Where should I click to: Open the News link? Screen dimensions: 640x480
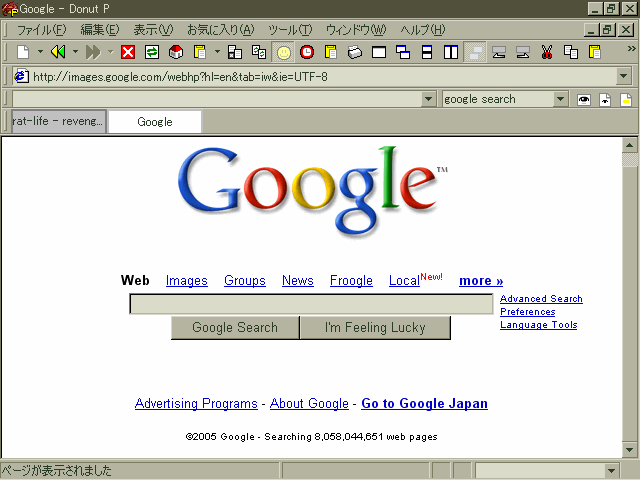[298, 280]
